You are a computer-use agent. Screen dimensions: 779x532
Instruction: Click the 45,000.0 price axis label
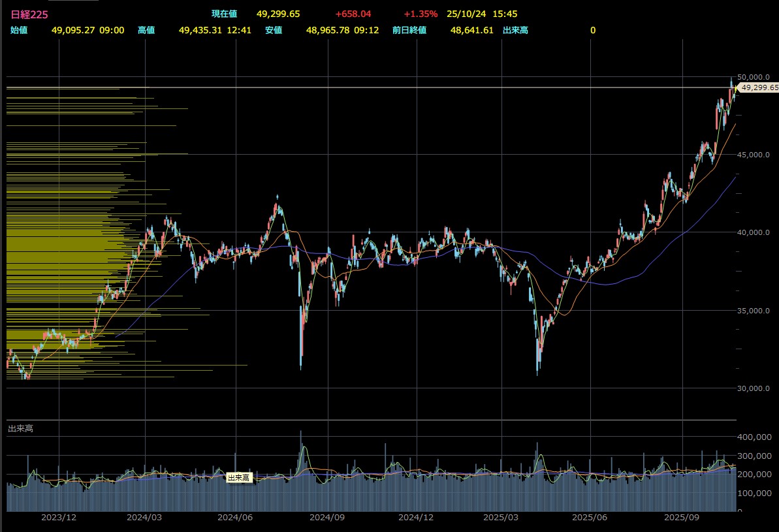click(x=753, y=155)
